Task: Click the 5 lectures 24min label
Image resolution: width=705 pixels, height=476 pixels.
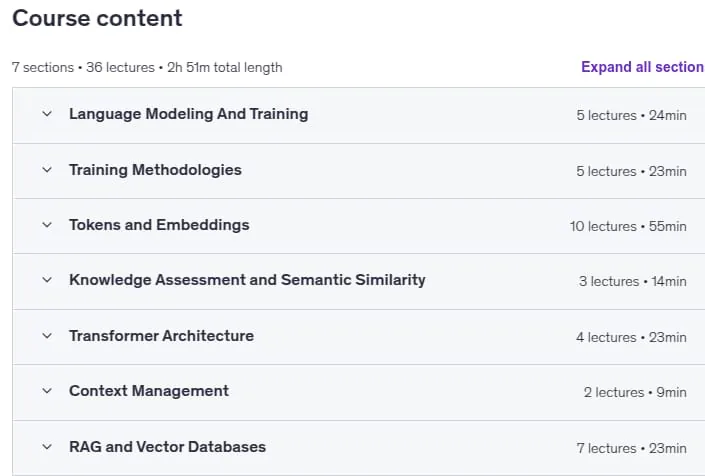Action: (x=631, y=116)
